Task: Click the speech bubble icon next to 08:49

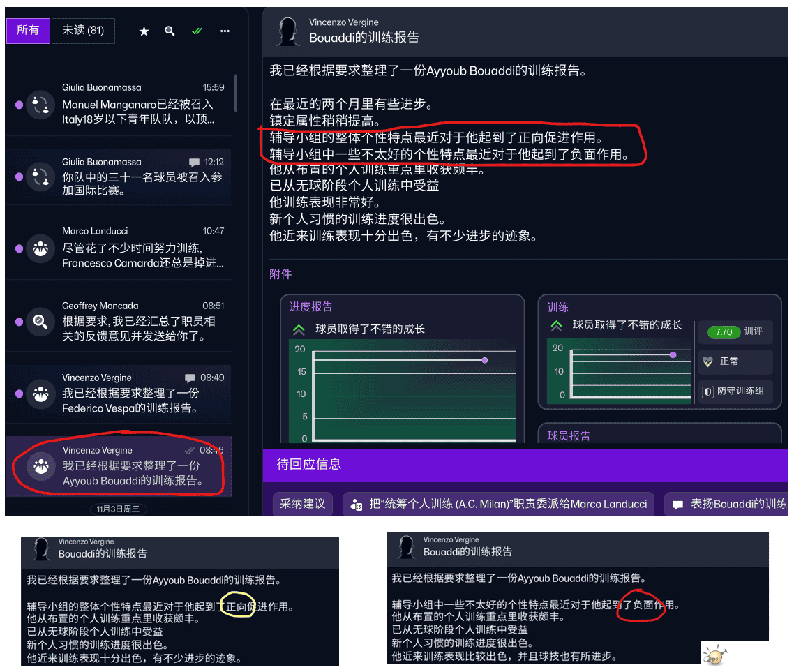Action: point(190,378)
